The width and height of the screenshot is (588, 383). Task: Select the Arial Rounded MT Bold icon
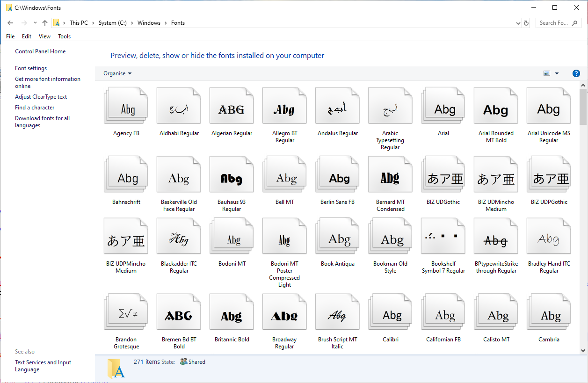pos(496,106)
